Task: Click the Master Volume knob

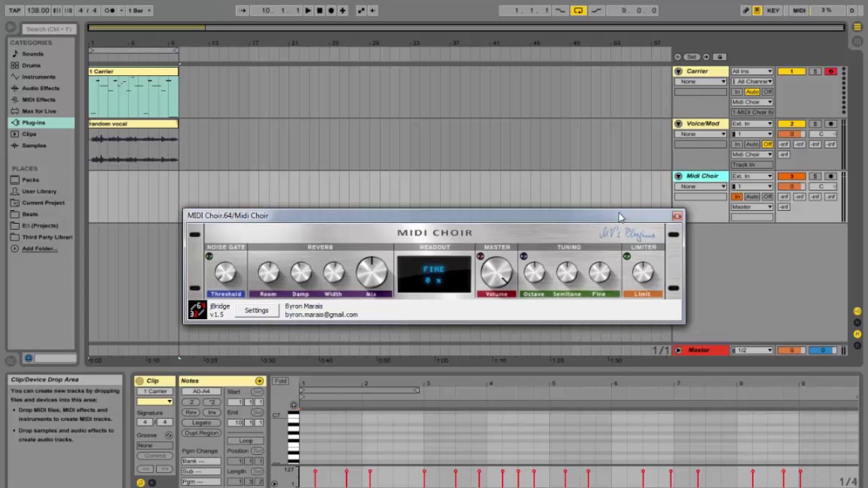Action: 496,272
